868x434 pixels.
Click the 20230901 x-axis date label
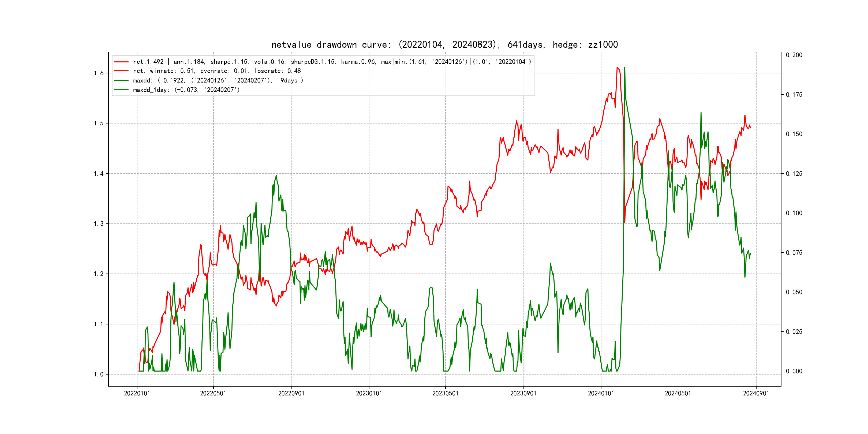point(523,394)
